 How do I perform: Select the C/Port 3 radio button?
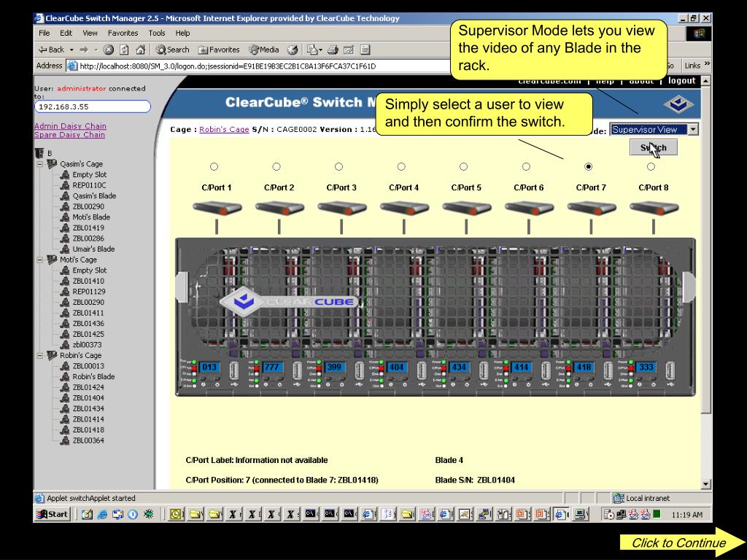[338, 167]
